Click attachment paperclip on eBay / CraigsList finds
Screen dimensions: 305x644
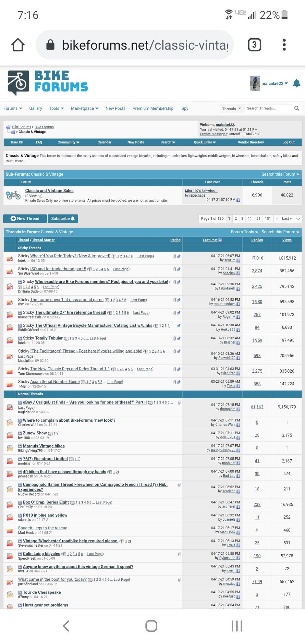pyautogui.click(x=179, y=402)
